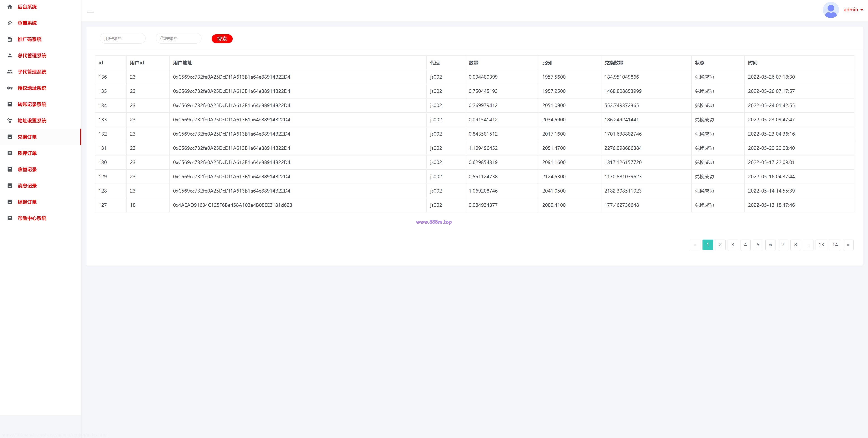Toggle the sidebar hamburger menu icon
The width and height of the screenshot is (868, 438).
click(90, 10)
